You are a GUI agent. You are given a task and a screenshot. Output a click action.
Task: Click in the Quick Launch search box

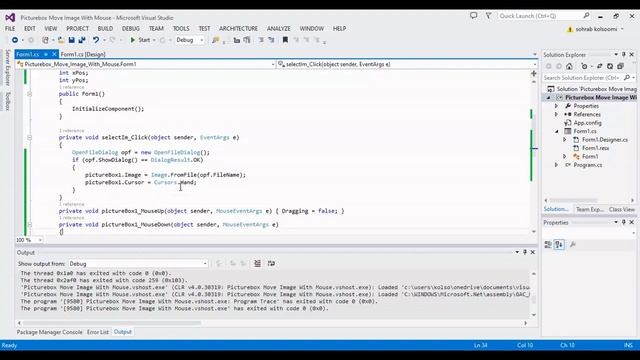click(x=544, y=16)
